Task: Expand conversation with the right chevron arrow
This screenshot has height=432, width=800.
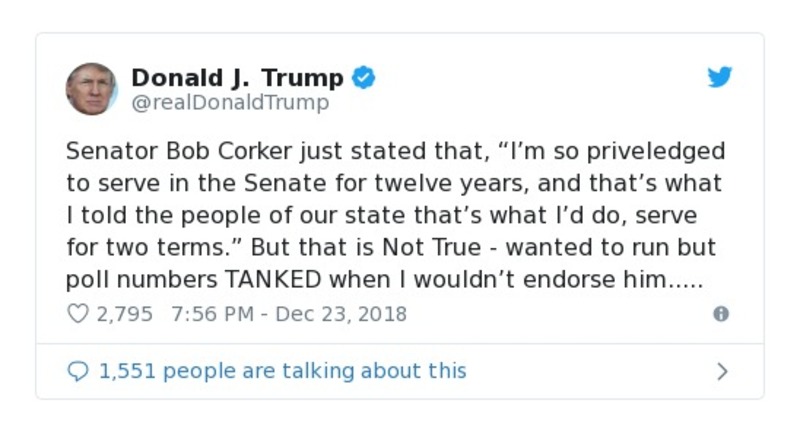Action: pyautogui.click(x=722, y=372)
